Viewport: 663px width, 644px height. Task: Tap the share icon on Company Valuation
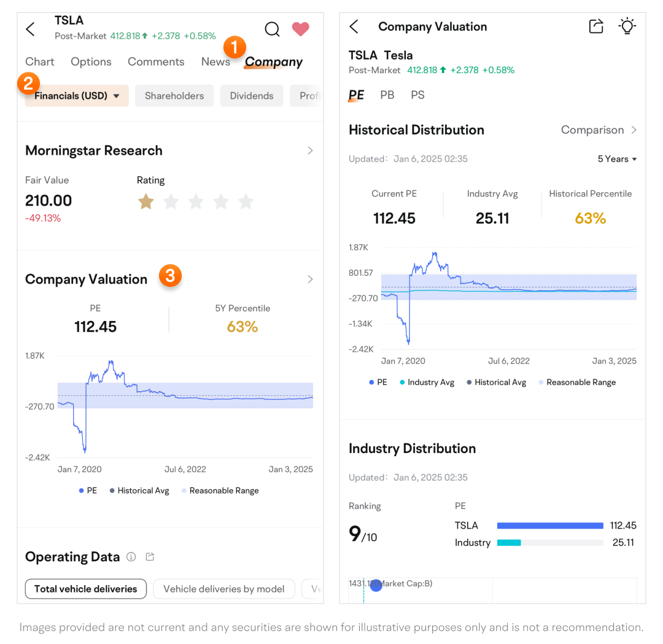coord(595,26)
